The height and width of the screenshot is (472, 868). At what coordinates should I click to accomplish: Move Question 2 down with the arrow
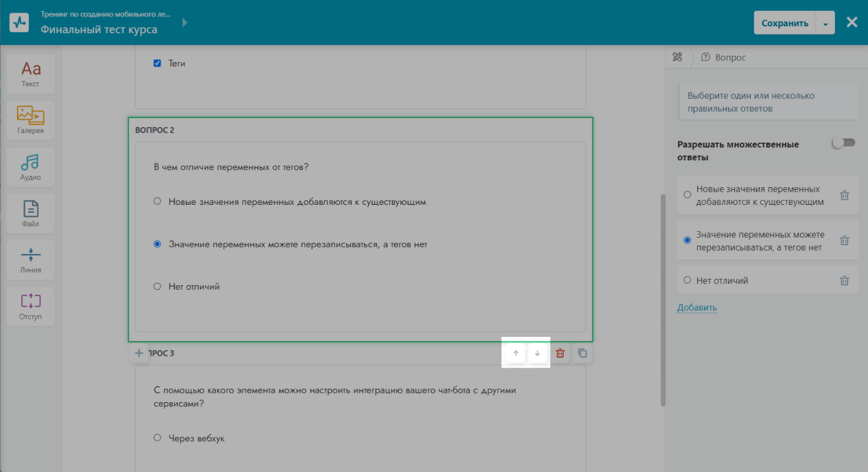tap(537, 353)
